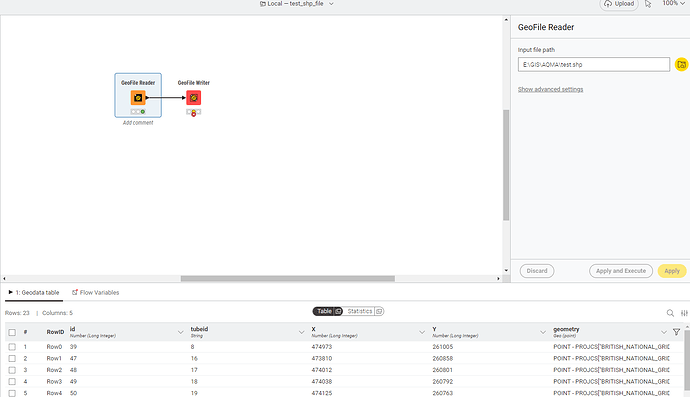This screenshot has width=690, height=397.
Task: Check the box for Row2
Action: pyautogui.click(x=12, y=370)
